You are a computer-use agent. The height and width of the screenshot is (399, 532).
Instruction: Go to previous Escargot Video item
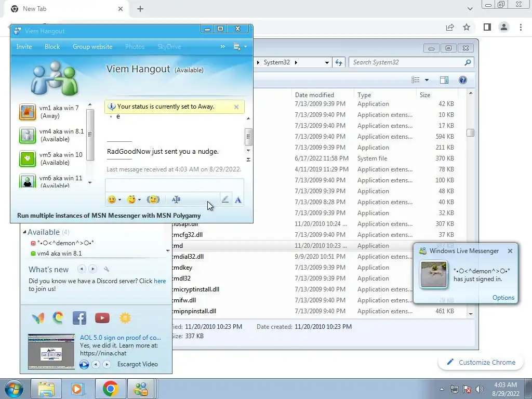click(96, 364)
